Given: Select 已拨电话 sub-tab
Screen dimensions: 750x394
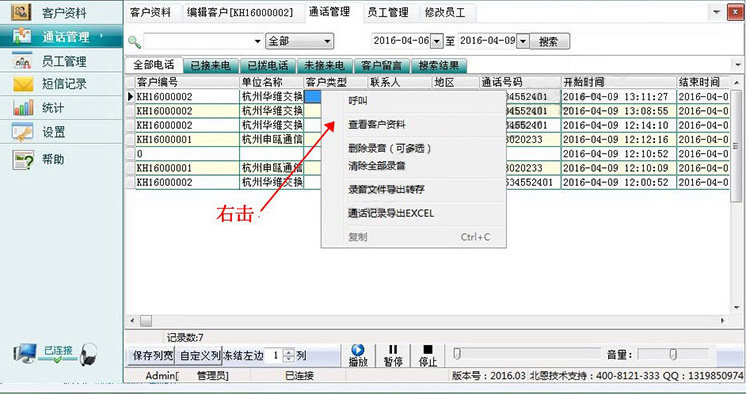Looking at the screenshot, I should click(268, 66).
